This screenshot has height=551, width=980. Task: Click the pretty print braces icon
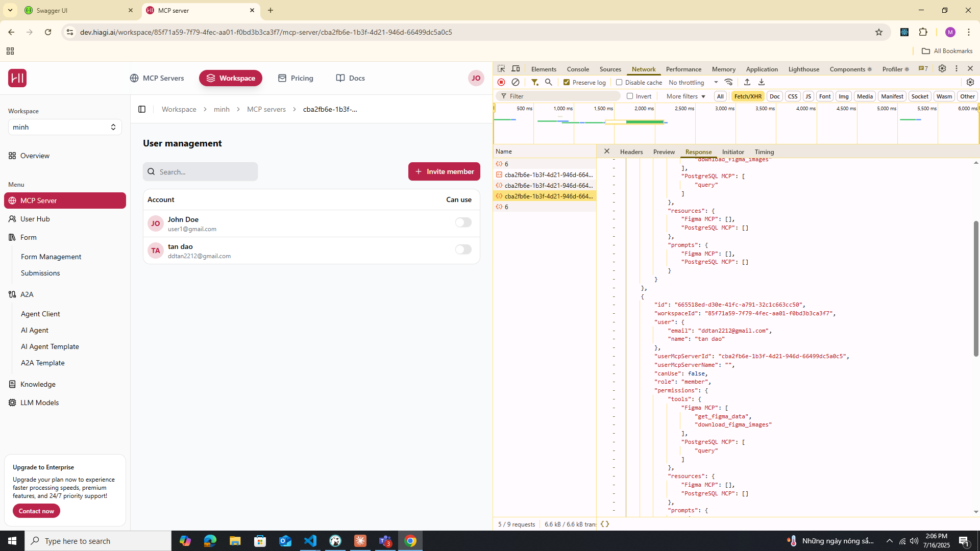tap(605, 524)
